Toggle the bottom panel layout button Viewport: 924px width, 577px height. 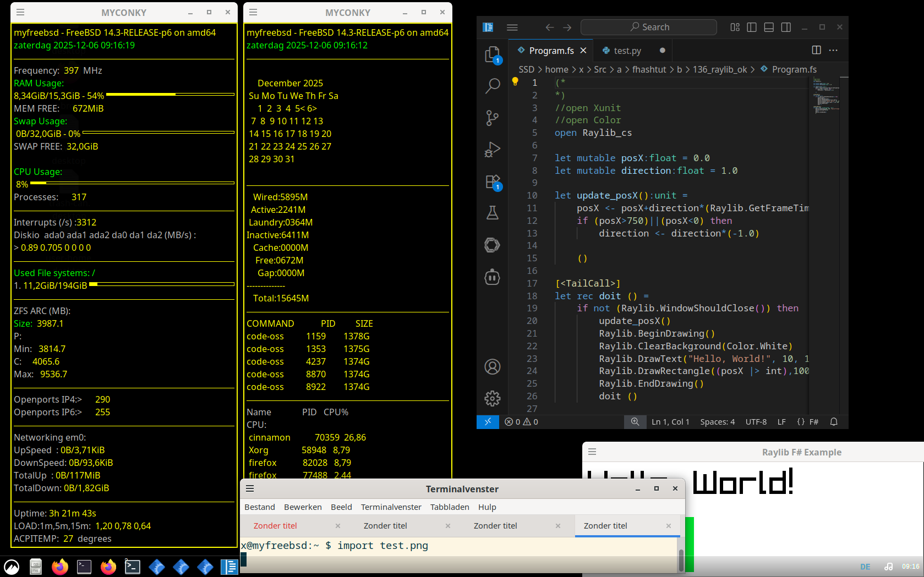coord(769,27)
